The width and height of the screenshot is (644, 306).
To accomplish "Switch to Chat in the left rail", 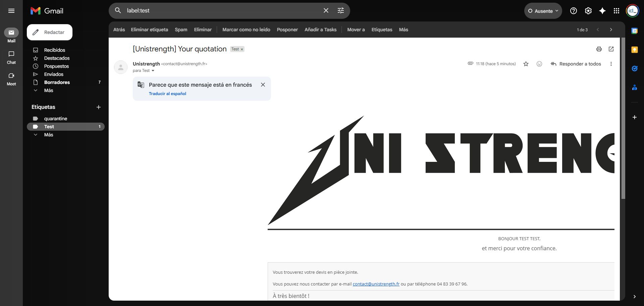I will [x=11, y=57].
